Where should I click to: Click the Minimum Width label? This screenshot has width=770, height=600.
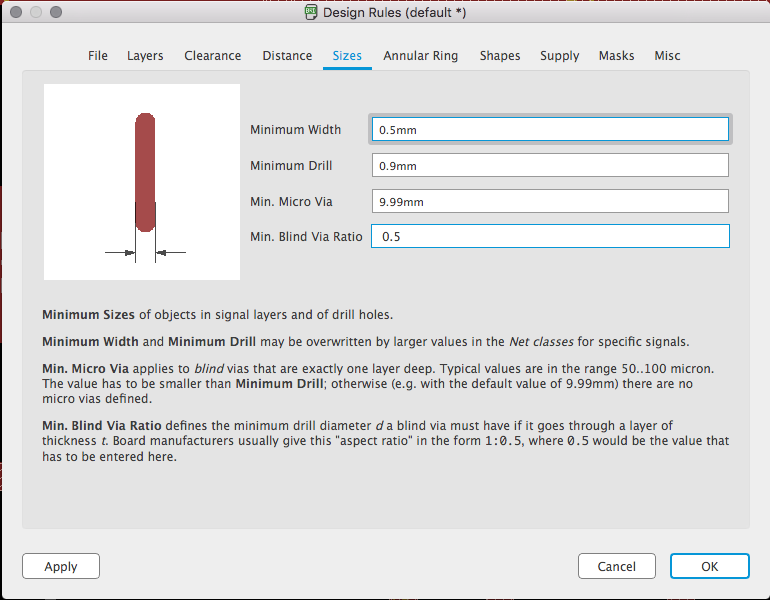(x=296, y=130)
